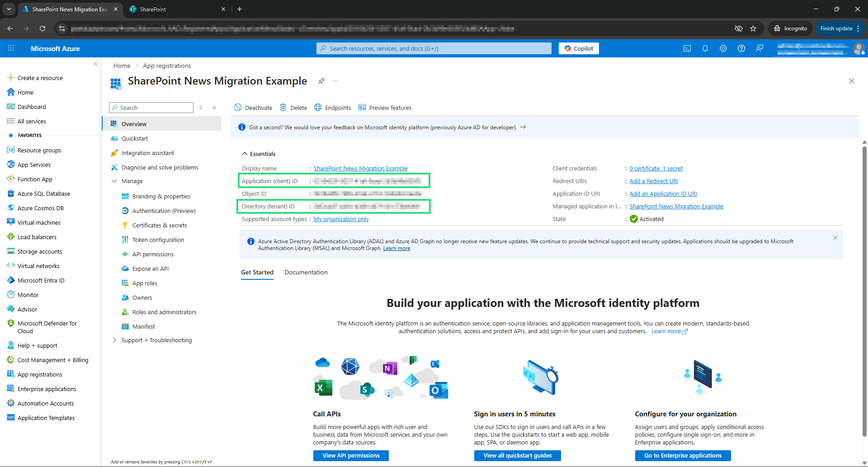Click the Copilot button
The width and height of the screenshot is (868, 467).
pos(579,48)
